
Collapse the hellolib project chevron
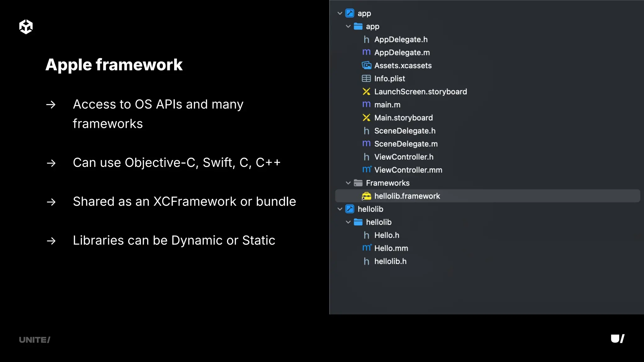[340, 209]
